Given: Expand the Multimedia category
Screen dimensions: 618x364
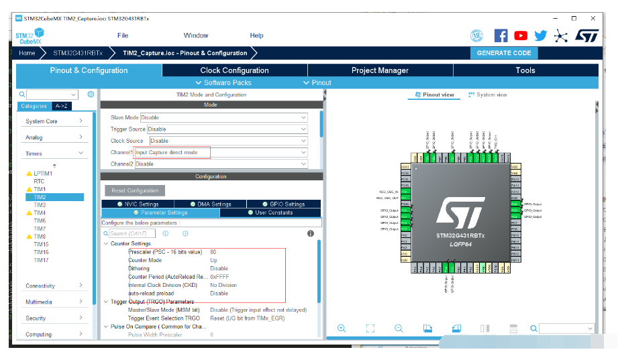Looking at the screenshot, I should (54, 302).
